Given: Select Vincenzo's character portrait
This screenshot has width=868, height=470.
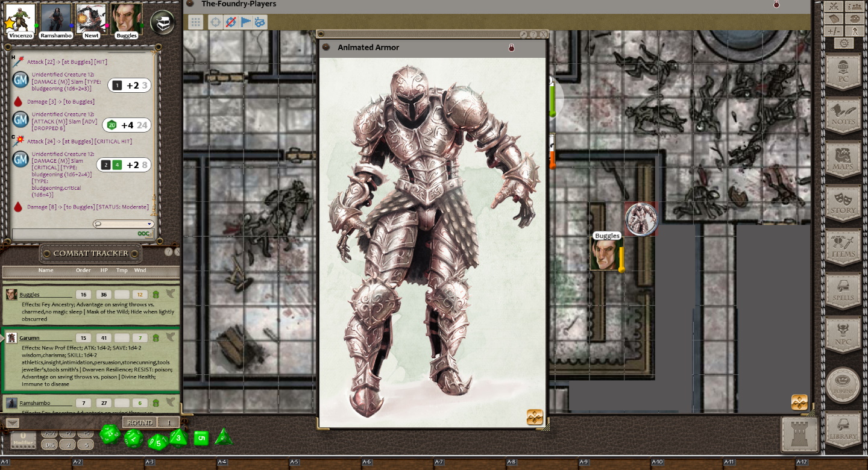Looking at the screenshot, I should [20, 19].
